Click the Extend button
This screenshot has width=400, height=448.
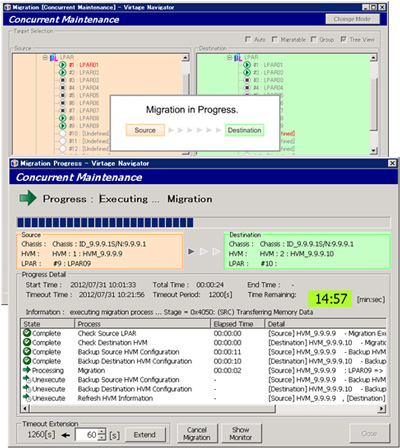tap(145, 435)
